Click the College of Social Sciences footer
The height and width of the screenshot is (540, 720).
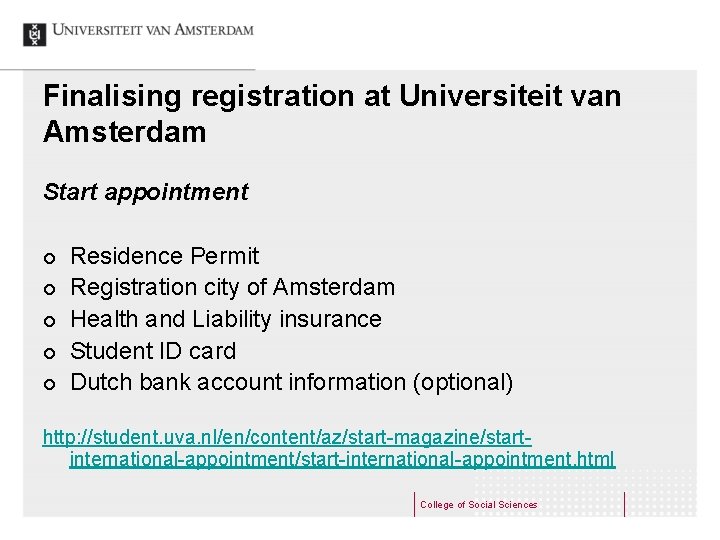click(479, 505)
